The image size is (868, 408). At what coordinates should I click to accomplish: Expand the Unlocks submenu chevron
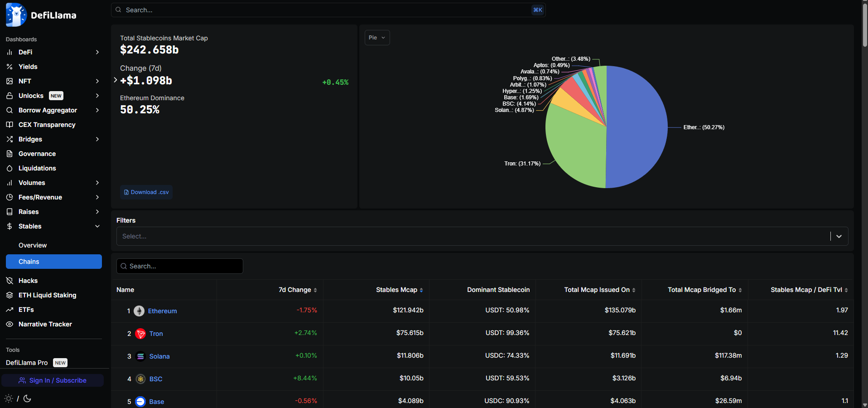pyautogui.click(x=97, y=96)
